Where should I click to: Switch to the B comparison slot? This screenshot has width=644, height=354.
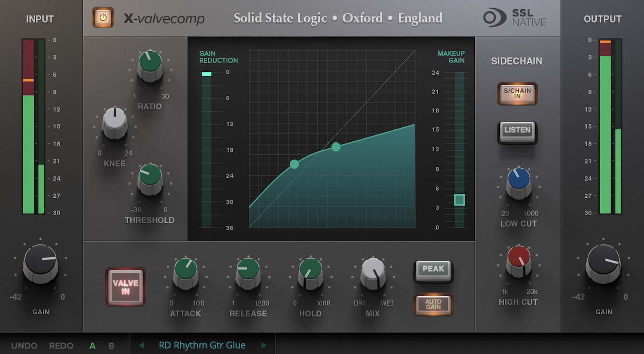pos(111,345)
